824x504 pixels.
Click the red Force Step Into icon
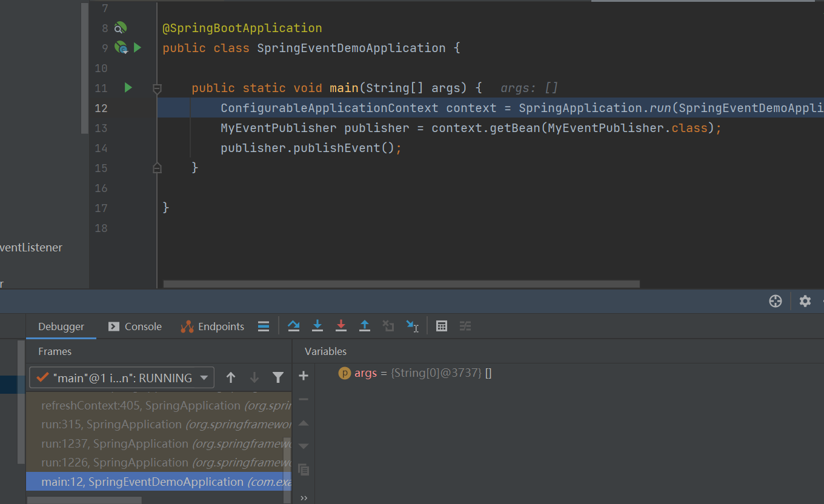(x=341, y=327)
